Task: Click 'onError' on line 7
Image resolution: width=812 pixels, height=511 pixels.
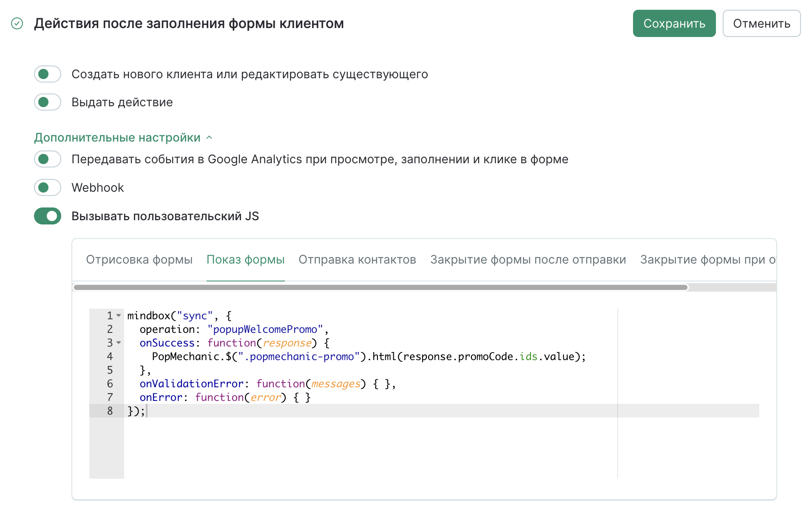Action: click(x=161, y=397)
